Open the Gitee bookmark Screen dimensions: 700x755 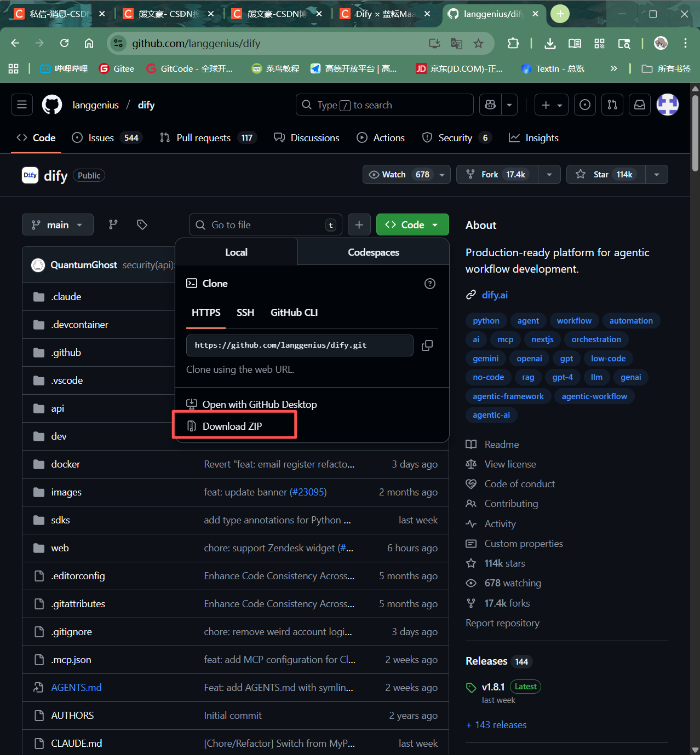point(117,68)
